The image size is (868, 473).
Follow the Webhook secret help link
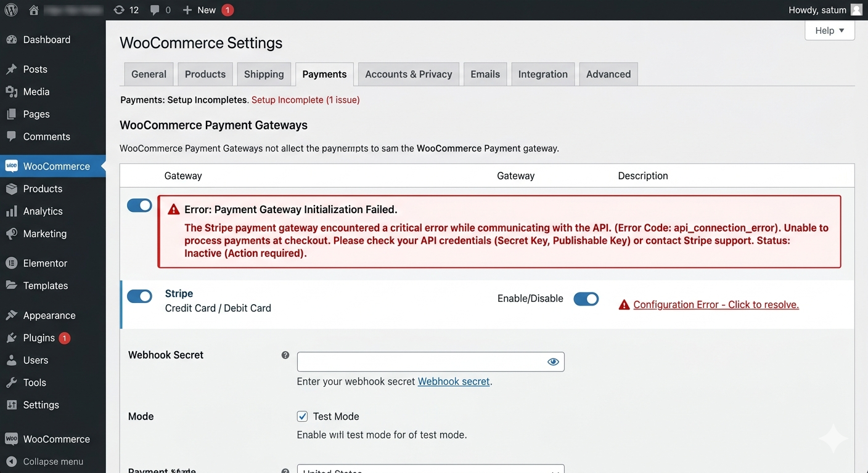point(454,382)
